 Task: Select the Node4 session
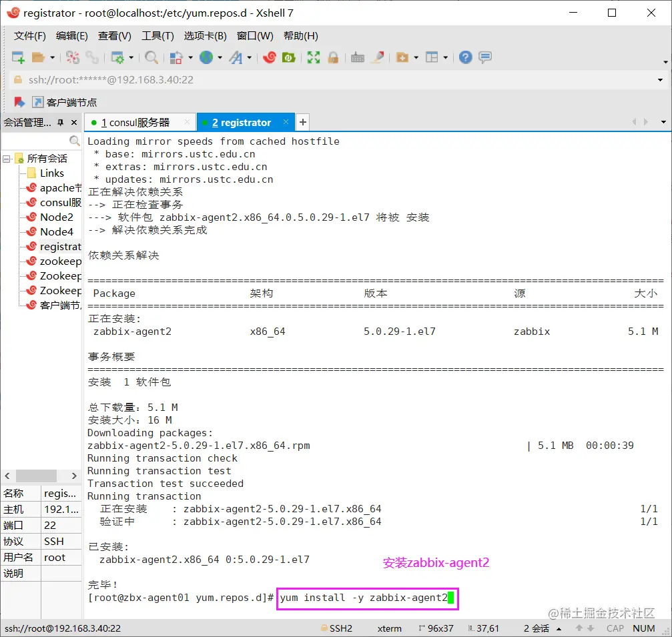56,231
